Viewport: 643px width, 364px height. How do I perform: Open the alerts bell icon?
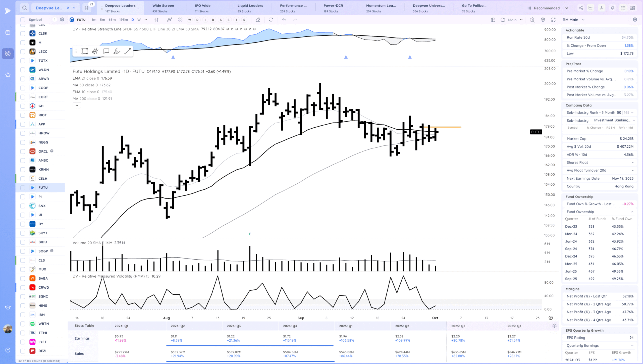[x=613, y=8]
